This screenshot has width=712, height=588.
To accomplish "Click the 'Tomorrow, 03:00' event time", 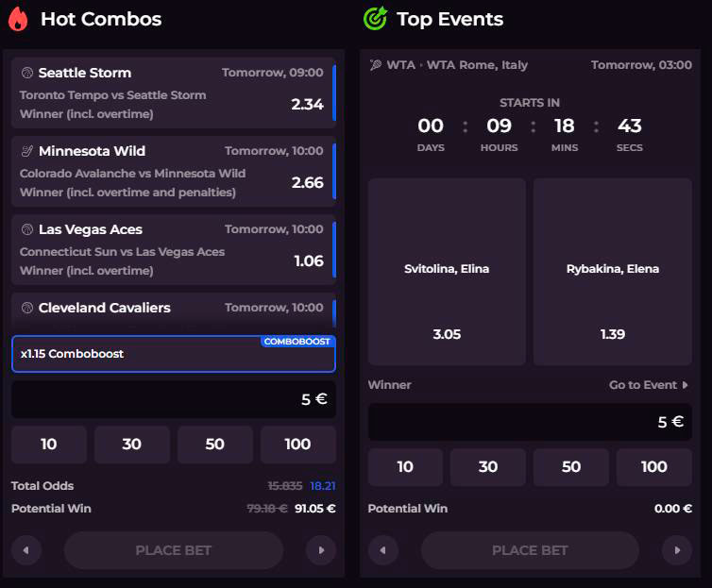I will pos(641,65).
